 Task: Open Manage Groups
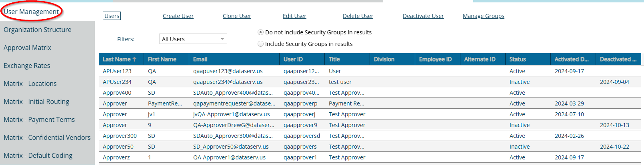point(483,16)
